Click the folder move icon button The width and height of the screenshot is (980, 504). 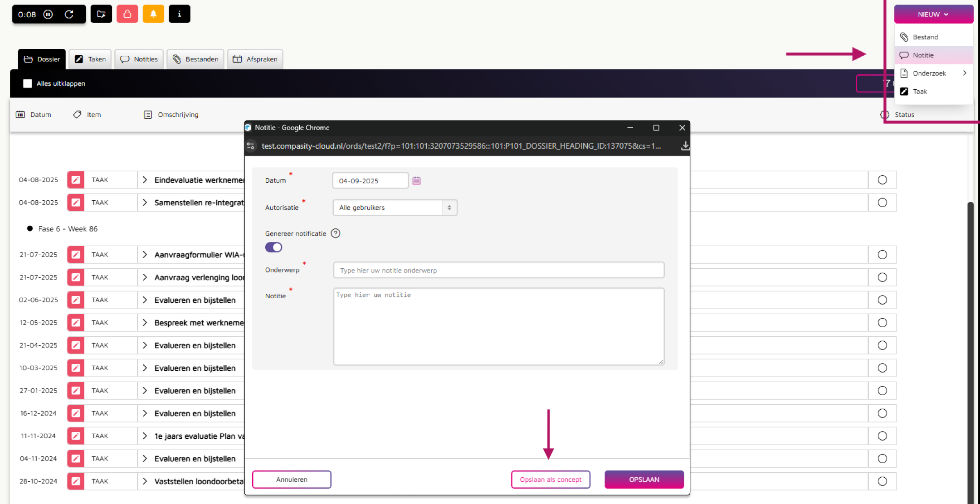tap(101, 14)
